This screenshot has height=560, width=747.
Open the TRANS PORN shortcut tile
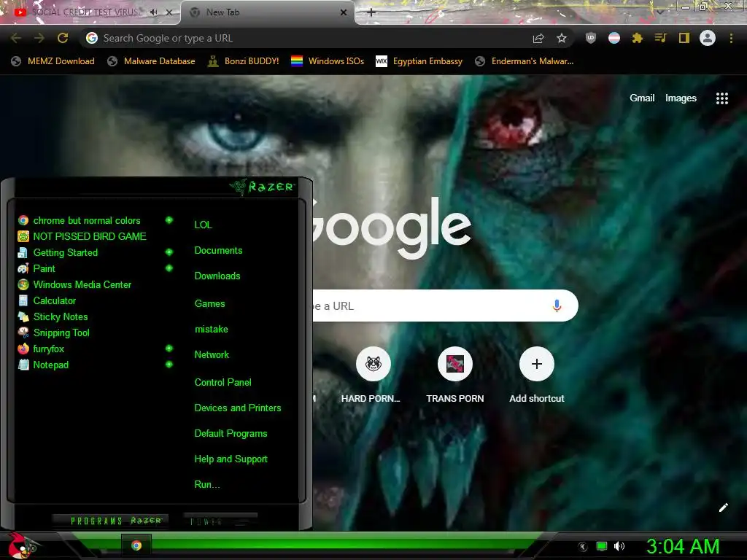(x=455, y=376)
